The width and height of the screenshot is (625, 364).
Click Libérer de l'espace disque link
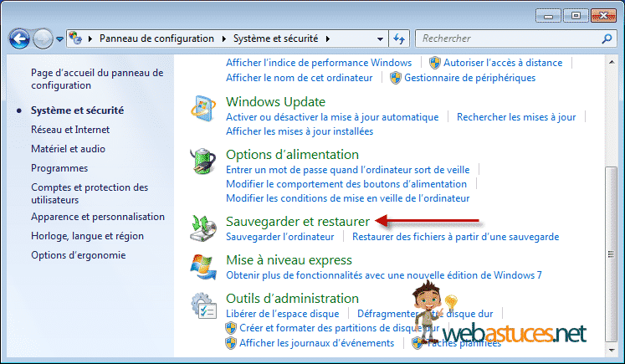coord(283,314)
